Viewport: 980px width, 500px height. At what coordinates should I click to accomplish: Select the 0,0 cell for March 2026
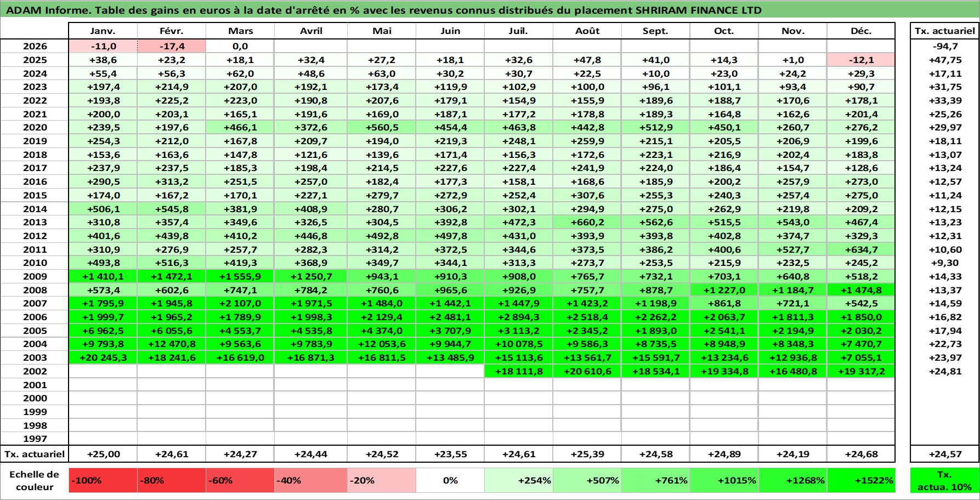(240, 47)
